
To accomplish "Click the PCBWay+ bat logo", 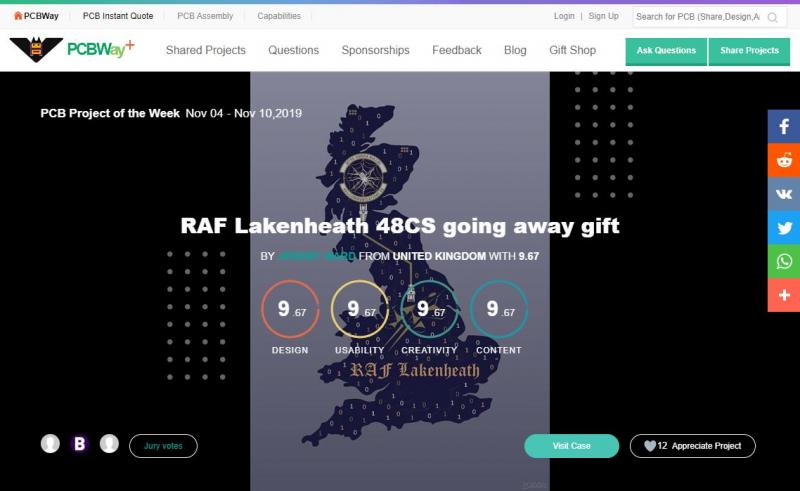I will [x=72, y=50].
